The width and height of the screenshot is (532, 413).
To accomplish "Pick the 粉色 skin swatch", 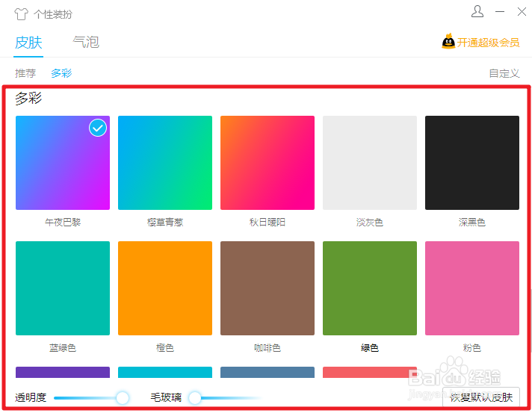I will point(472,288).
